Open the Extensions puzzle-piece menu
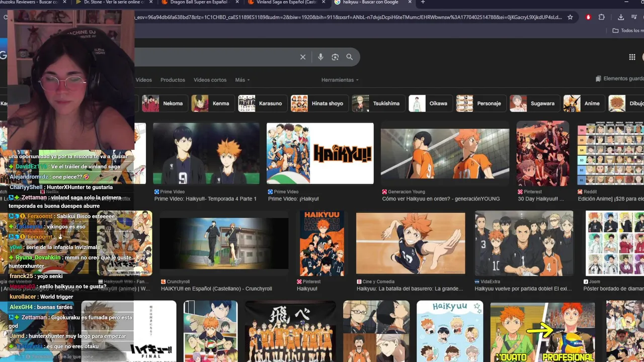644x362 pixels. [x=602, y=17]
